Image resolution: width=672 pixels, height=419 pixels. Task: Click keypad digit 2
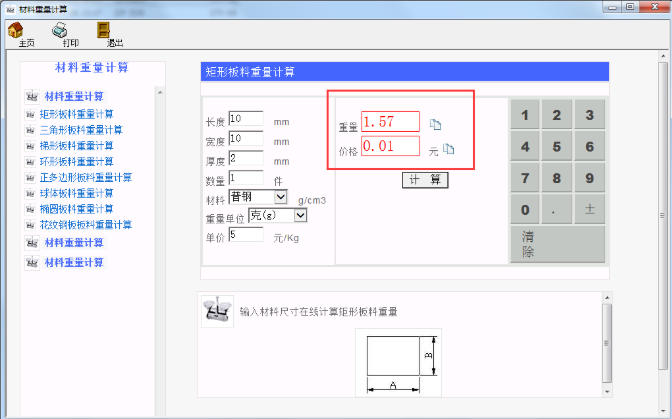coord(556,115)
